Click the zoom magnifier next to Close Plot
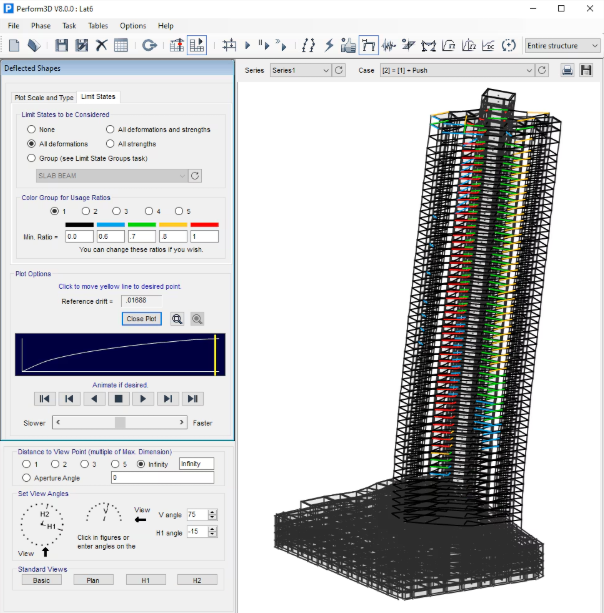The image size is (604, 613). (177, 318)
